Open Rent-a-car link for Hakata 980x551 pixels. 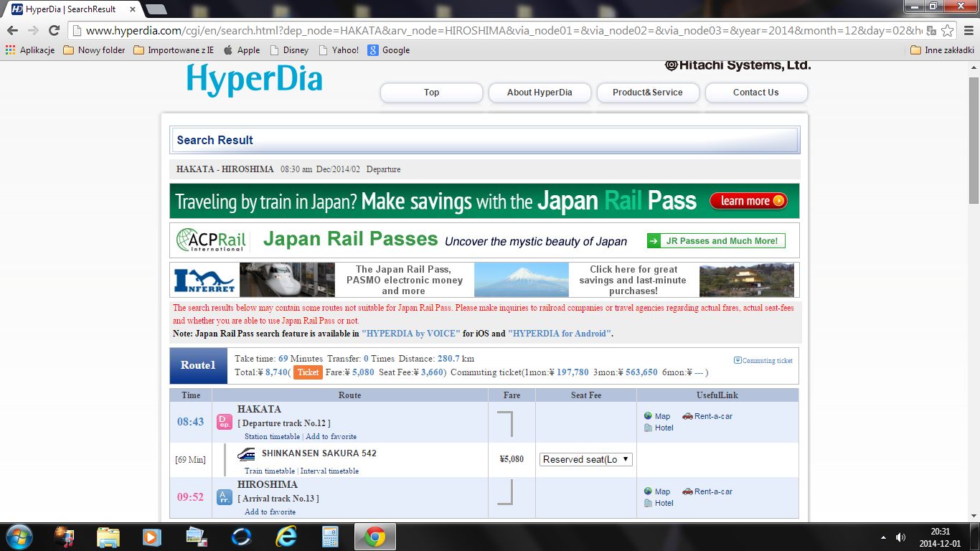coord(707,416)
